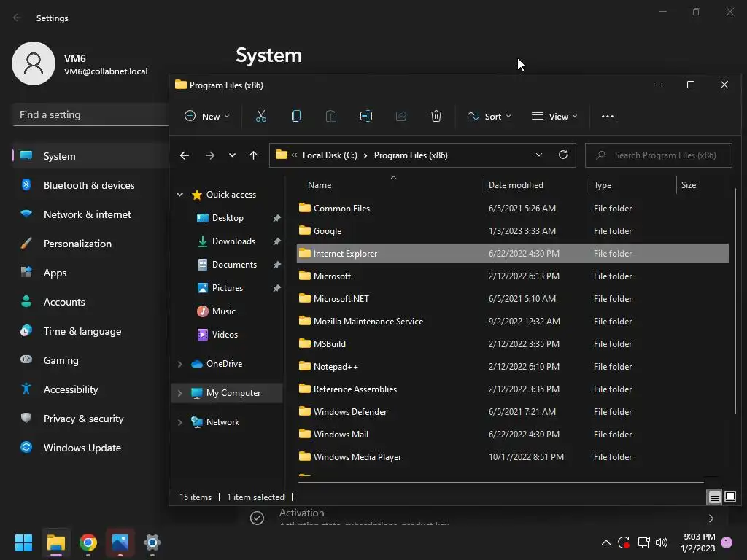
Task: Go forward with the Explorer forward arrow
Action: [209, 155]
